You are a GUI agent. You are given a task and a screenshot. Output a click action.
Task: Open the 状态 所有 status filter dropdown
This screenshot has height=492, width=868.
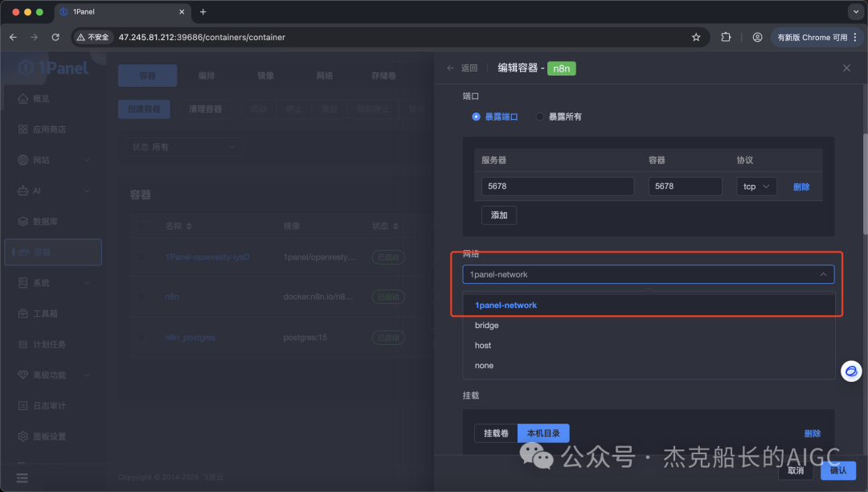tap(184, 147)
